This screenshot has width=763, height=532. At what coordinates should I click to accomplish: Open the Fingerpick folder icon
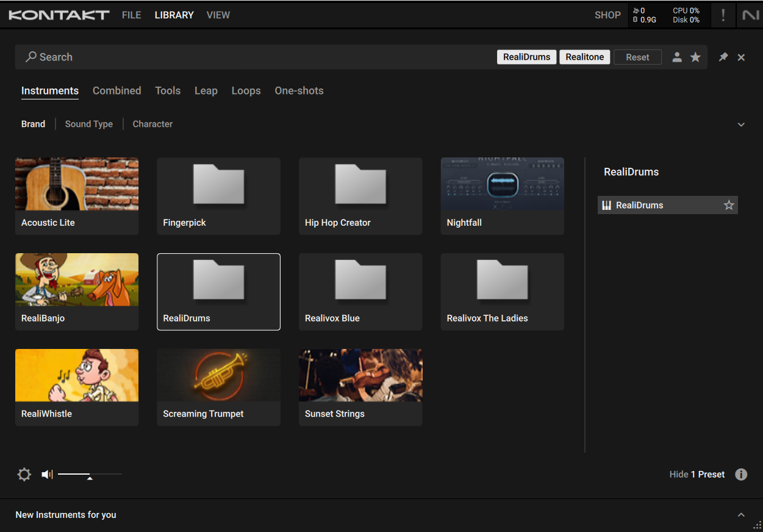coord(218,184)
